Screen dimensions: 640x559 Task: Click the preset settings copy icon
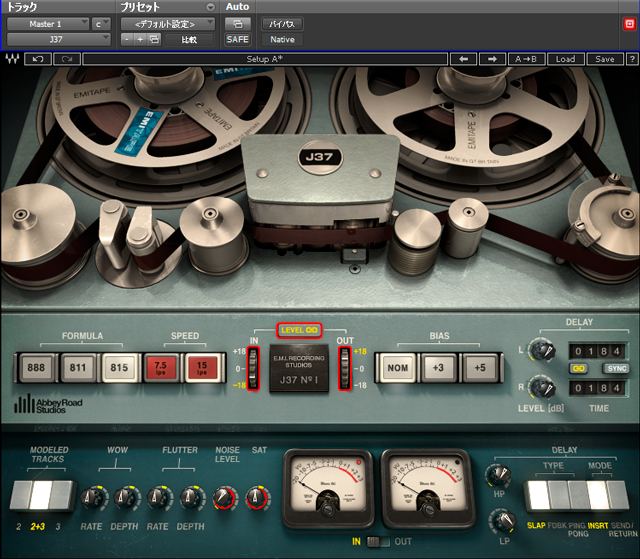pyautogui.click(x=154, y=40)
